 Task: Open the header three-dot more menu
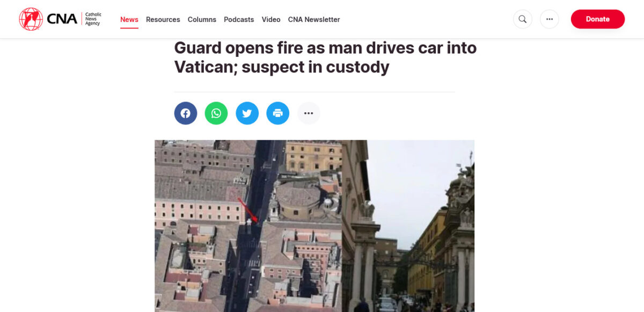(x=550, y=19)
